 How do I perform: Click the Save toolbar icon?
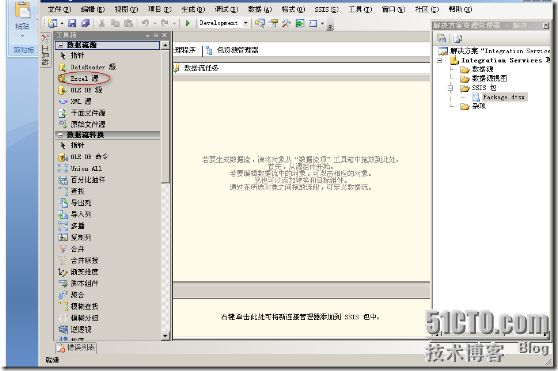coord(72,23)
